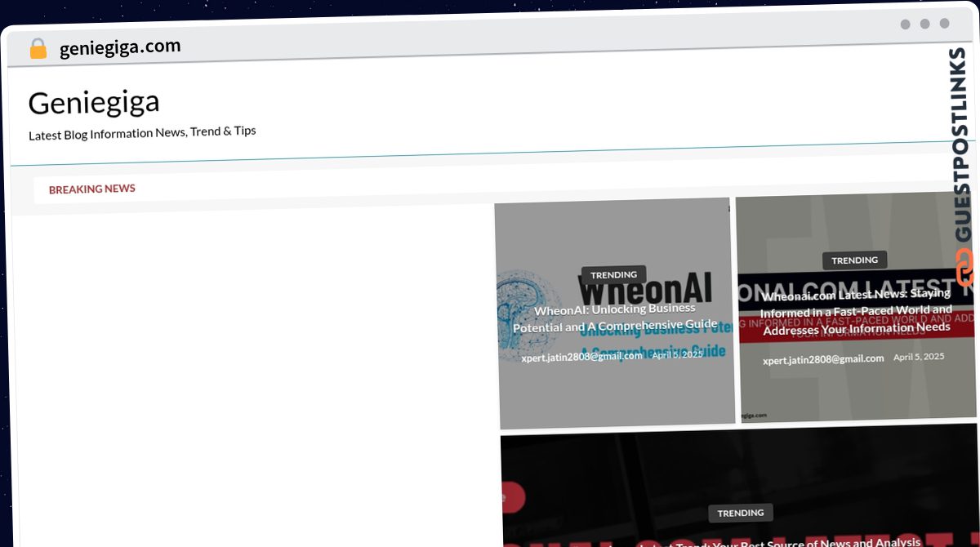This screenshot has height=547, width=980.
Task: Click the April 5, 2025 date on Wheonai.com card
Action: [x=919, y=357]
